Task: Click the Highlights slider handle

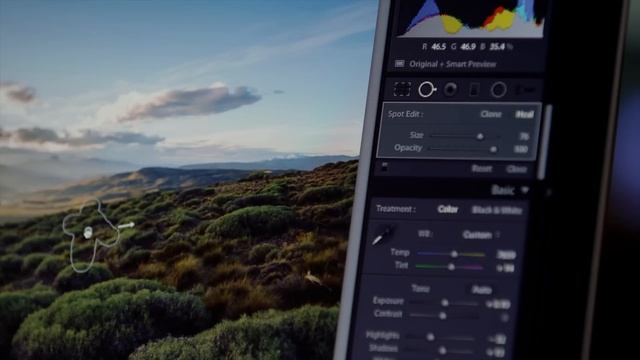Action: [430, 337]
